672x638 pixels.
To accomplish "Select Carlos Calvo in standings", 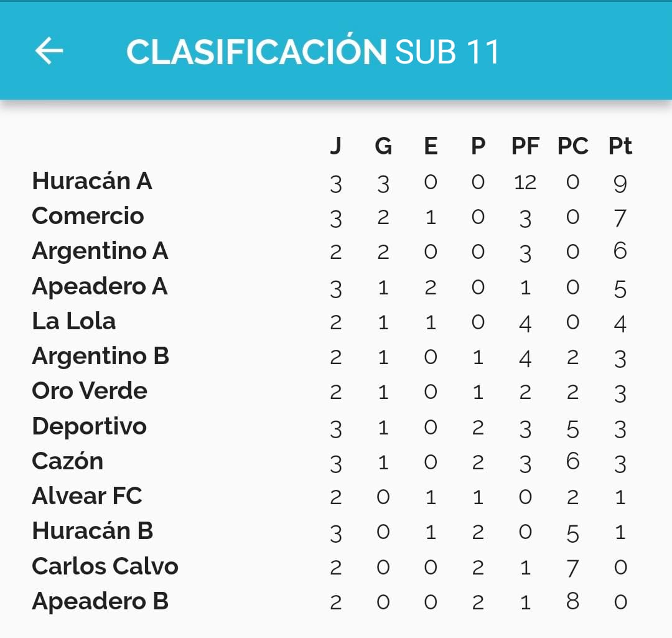I will (105, 566).
